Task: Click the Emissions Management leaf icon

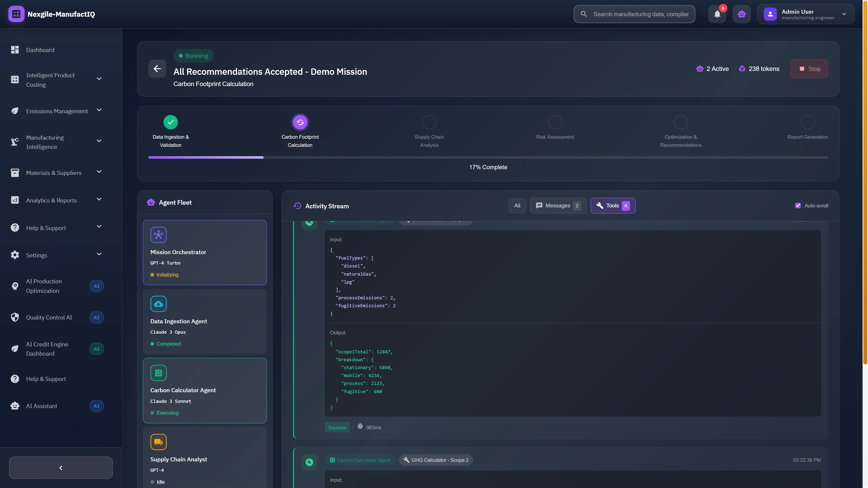Action: coord(15,111)
